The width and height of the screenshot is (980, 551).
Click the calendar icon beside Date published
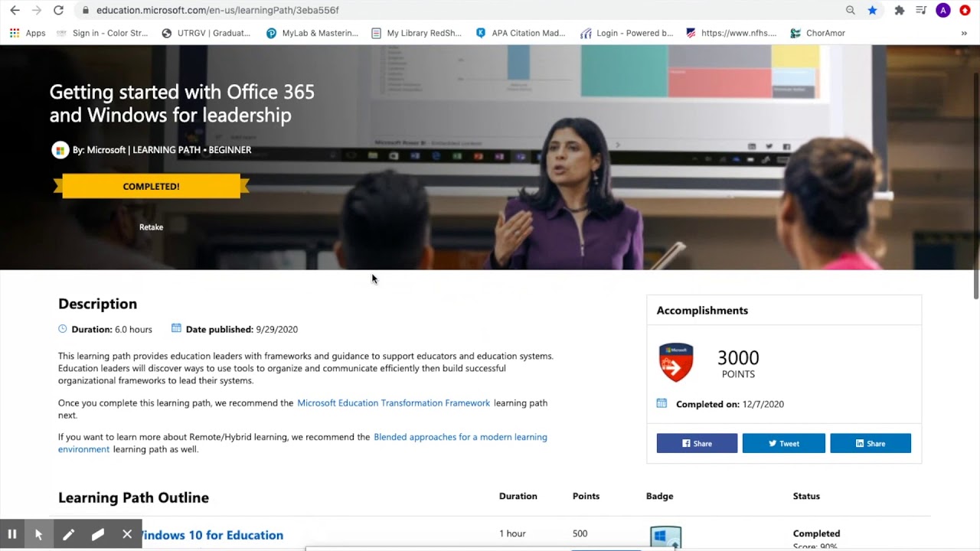pos(176,328)
